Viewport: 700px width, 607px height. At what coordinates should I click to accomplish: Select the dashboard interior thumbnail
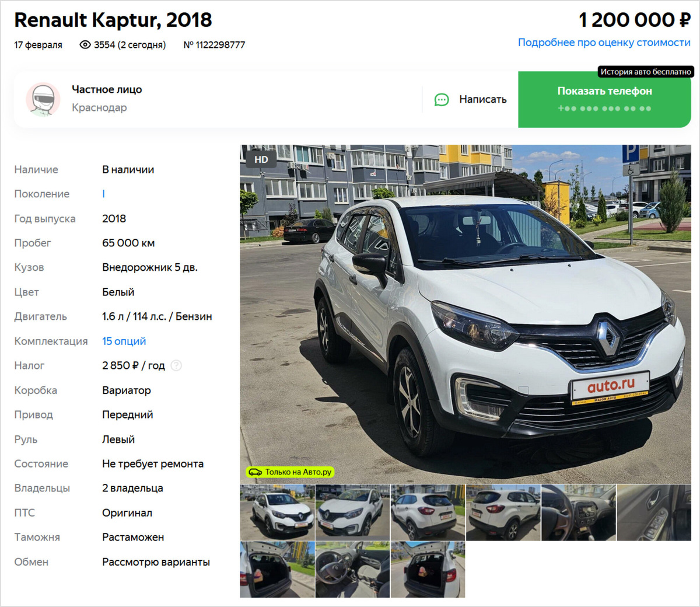pos(579,512)
